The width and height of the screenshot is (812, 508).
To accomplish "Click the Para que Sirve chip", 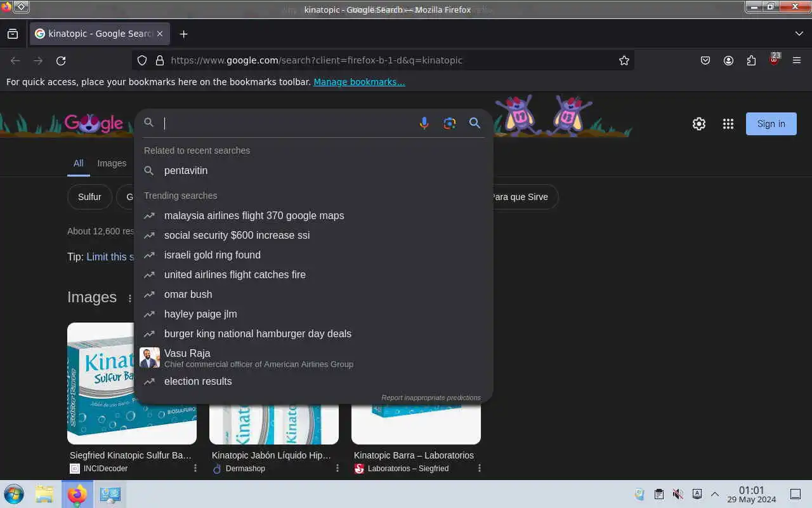I will click(520, 197).
